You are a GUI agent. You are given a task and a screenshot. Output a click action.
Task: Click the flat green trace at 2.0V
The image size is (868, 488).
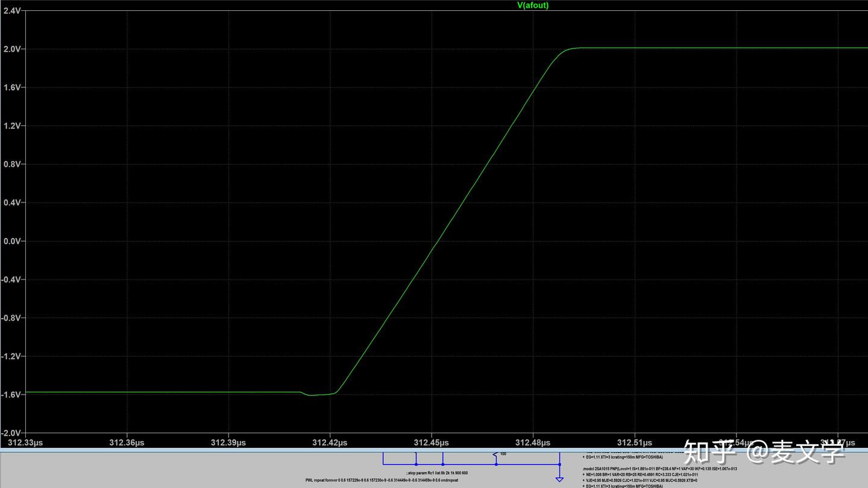coord(723,48)
